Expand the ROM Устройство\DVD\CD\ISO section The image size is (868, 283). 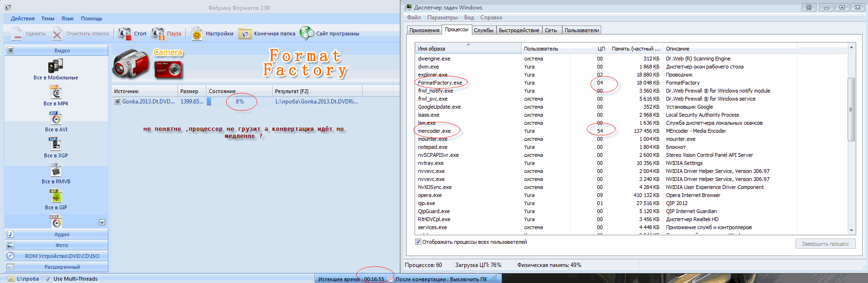[56, 256]
